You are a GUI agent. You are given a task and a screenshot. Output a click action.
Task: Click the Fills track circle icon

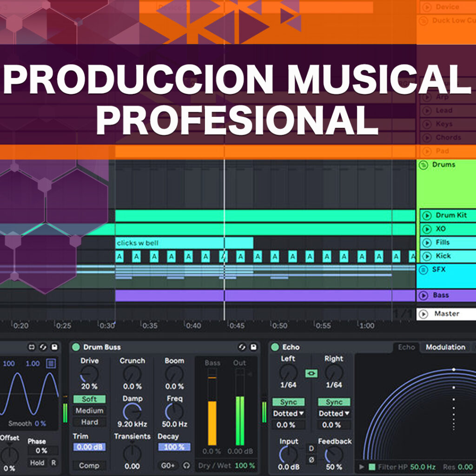427,243
